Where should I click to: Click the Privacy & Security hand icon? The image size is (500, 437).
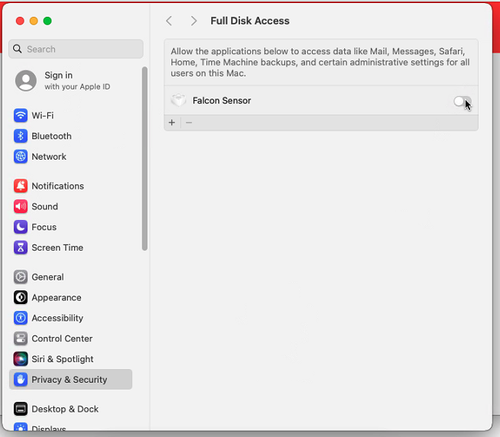(x=21, y=380)
